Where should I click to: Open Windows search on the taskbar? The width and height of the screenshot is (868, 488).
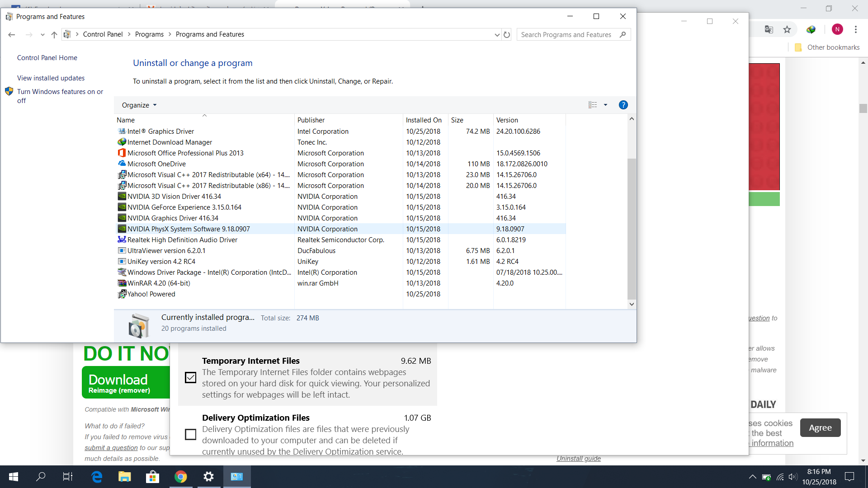41,477
